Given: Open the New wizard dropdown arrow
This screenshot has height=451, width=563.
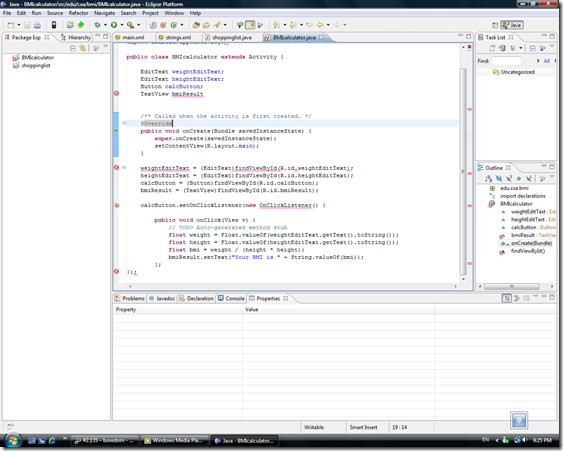Looking at the screenshot, I should coord(19,25).
